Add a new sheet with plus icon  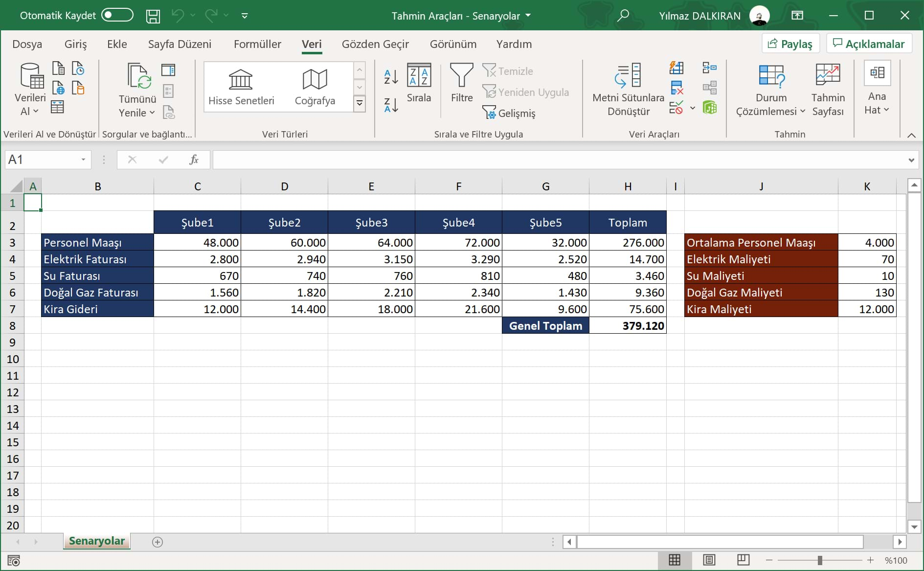158,542
